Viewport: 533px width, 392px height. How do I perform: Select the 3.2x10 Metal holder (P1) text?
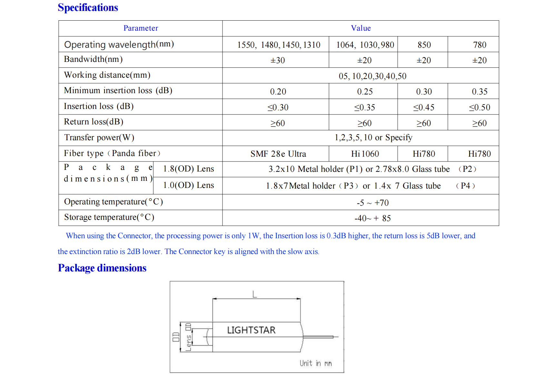(x=316, y=169)
